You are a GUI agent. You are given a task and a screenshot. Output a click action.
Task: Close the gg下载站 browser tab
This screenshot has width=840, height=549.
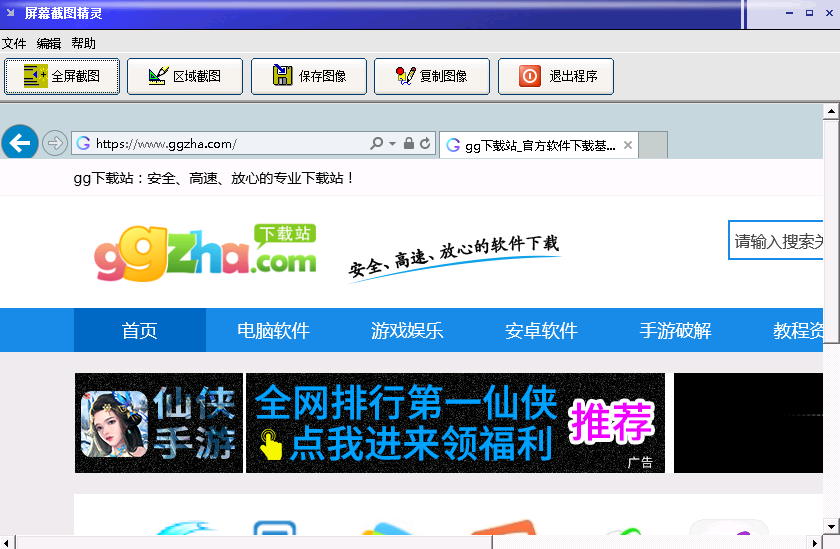[628, 145]
